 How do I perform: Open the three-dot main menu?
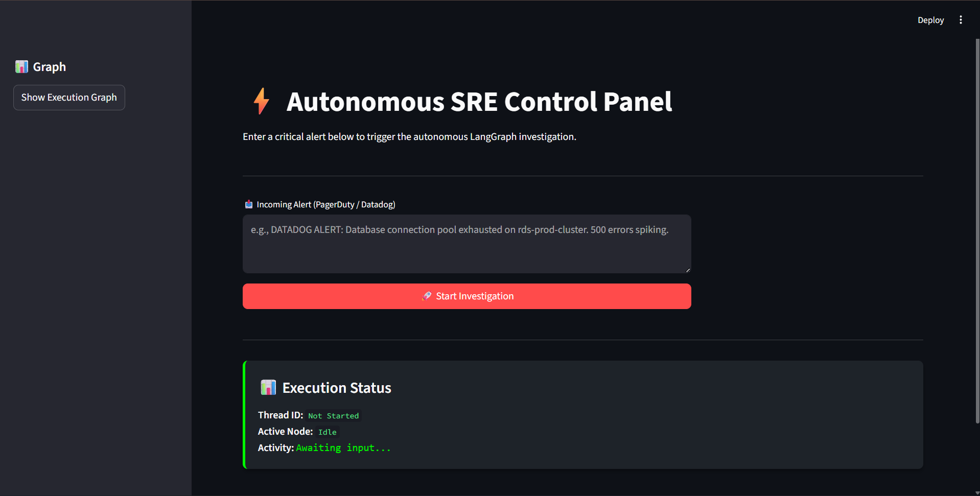coord(961,20)
